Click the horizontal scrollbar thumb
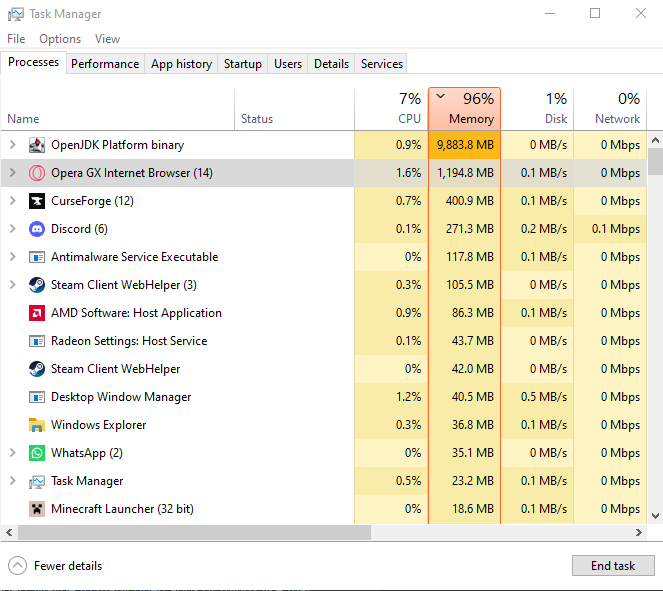This screenshot has width=663, height=591. [x=195, y=532]
